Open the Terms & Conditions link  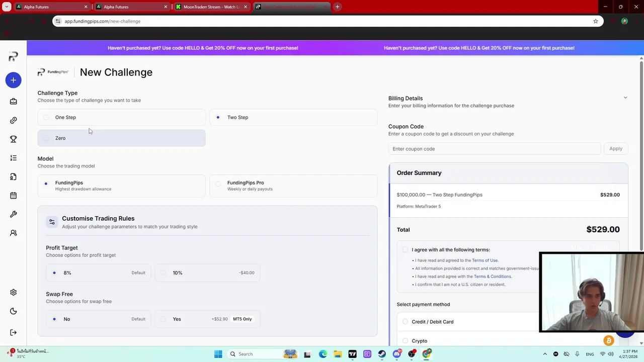[492, 277]
